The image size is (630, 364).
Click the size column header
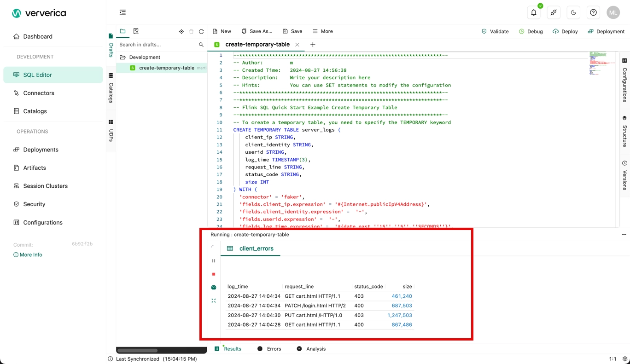point(407,286)
